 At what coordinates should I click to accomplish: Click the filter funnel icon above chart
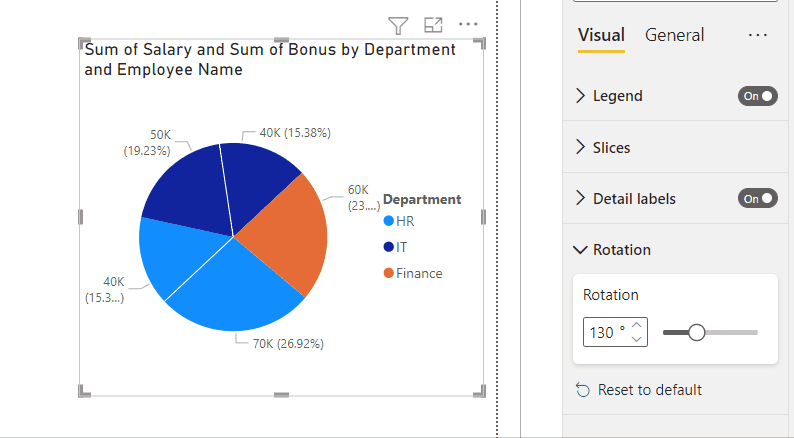pos(398,25)
